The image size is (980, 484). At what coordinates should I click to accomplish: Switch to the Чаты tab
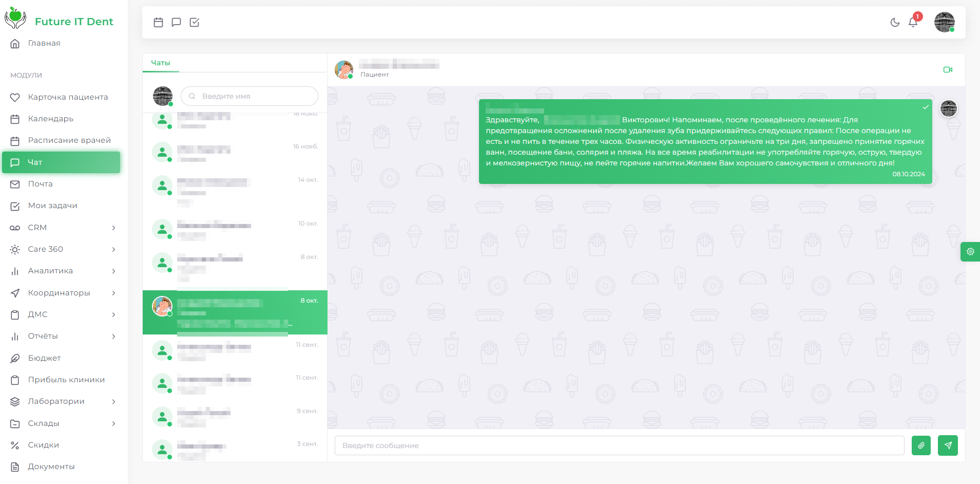(161, 63)
